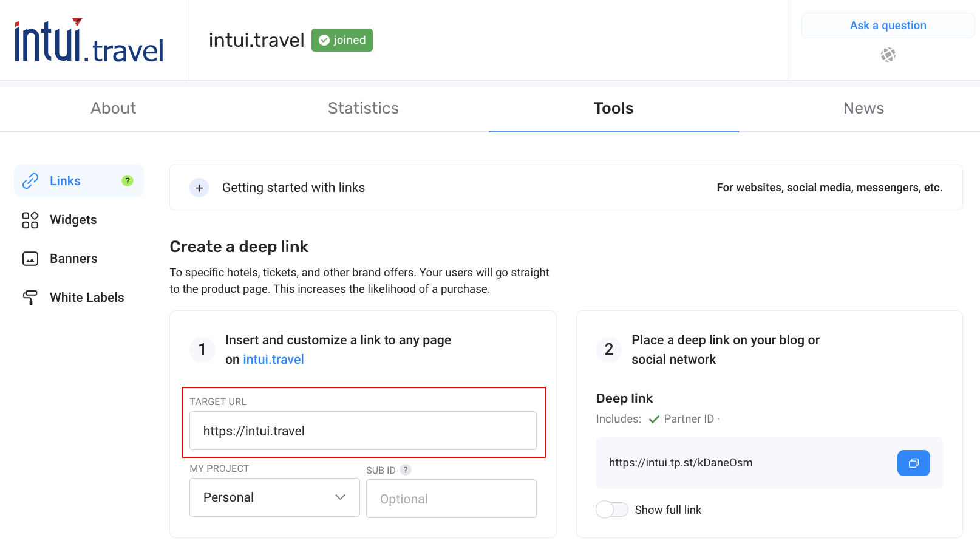Click the globe icon below Ask a question
The width and height of the screenshot is (980, 549).
point(888,55)
